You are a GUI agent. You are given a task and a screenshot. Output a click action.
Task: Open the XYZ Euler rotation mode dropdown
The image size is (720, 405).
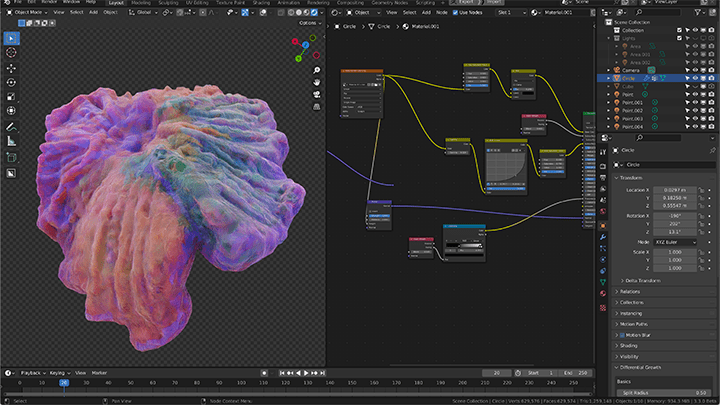click(675, 242)
